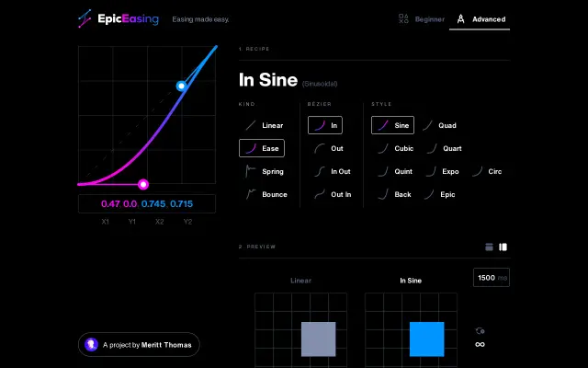Pick the Quad style
Viewport: 588px width, 368px height.
(439, 125)
